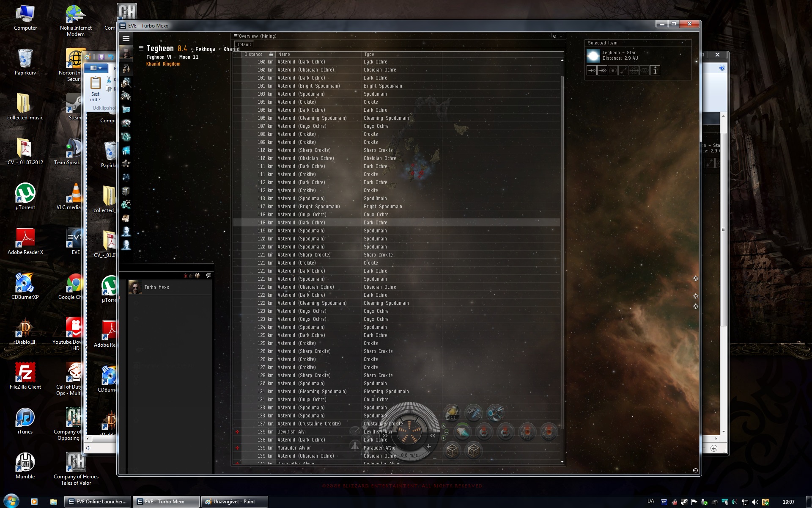Switch to Unavngivet - Paint taskbar window
This screenshot has width=812, height=508.
coord(234,502)
